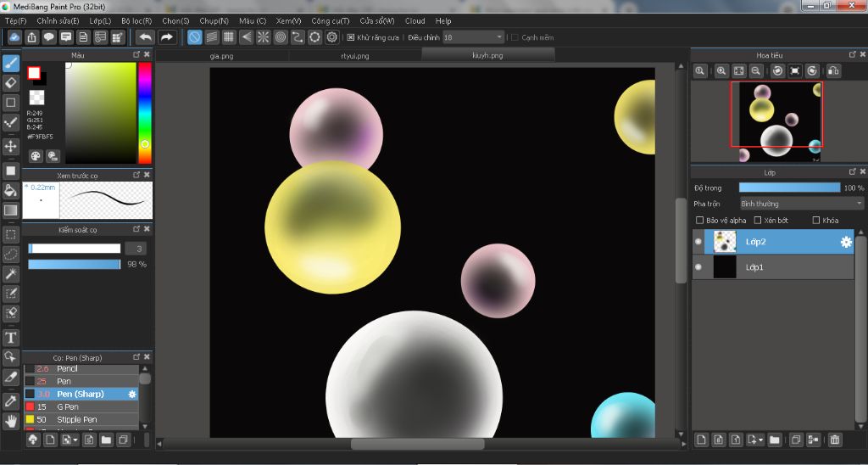Flip canvas view in navigator

[833, 70]
